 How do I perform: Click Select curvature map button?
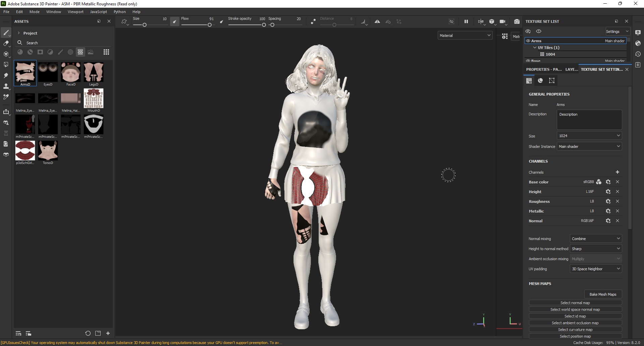(575, 330)
